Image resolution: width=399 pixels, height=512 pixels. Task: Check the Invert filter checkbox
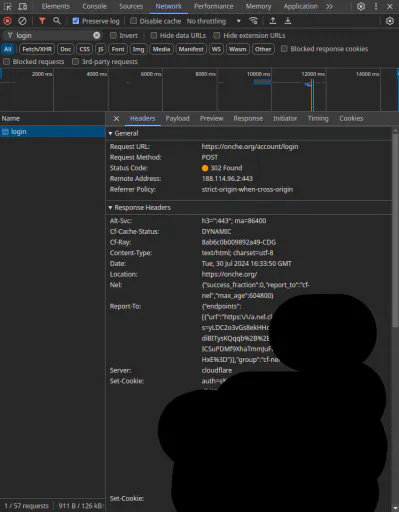[x=113, y=35]
